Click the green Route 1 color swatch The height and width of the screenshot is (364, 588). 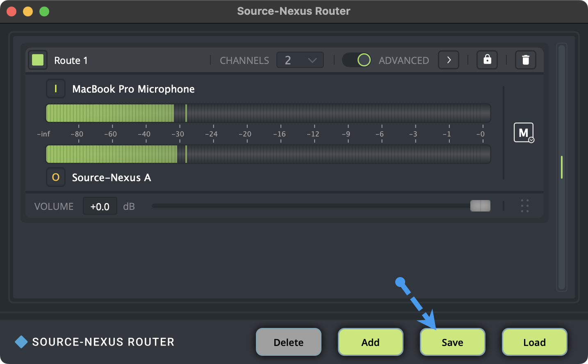(x=38, y=60)
